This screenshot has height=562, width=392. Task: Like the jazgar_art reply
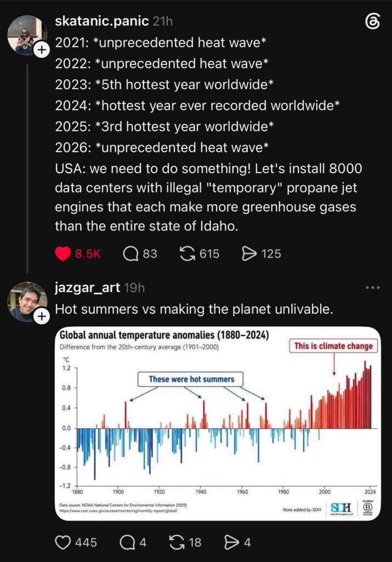coord(63,542)
